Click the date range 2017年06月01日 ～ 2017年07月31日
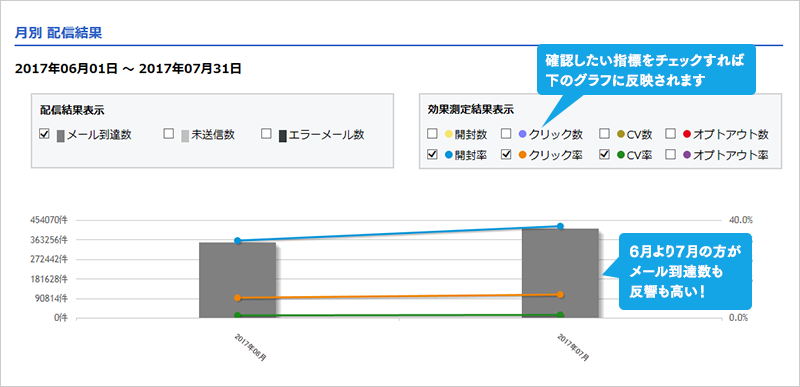Viewport: 800px width, 387px height. tap(128, 69)
